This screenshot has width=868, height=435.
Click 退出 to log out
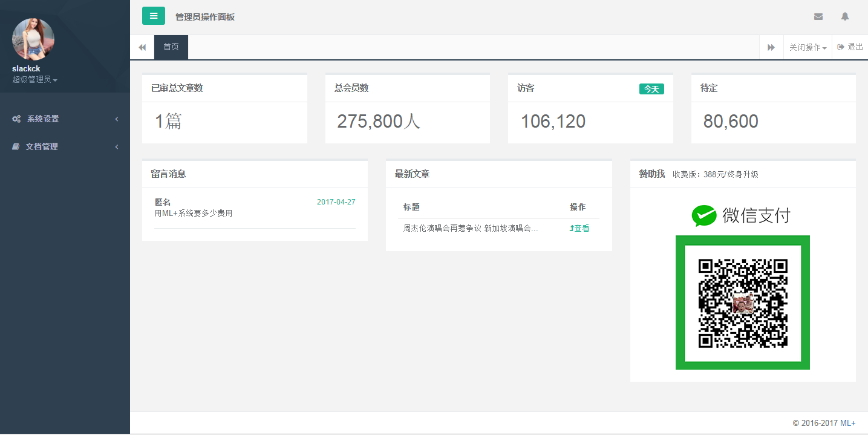coord(850,47)
